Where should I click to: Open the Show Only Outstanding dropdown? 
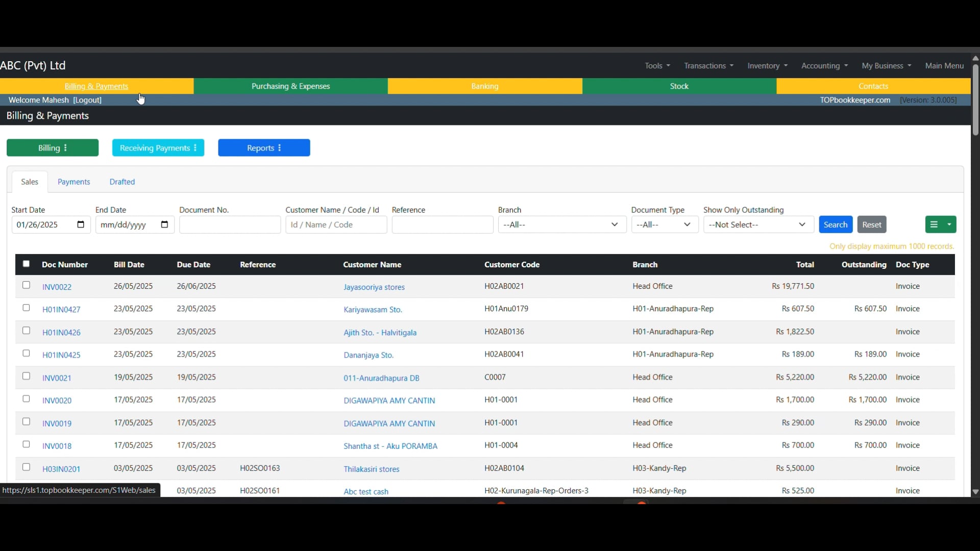758,224
